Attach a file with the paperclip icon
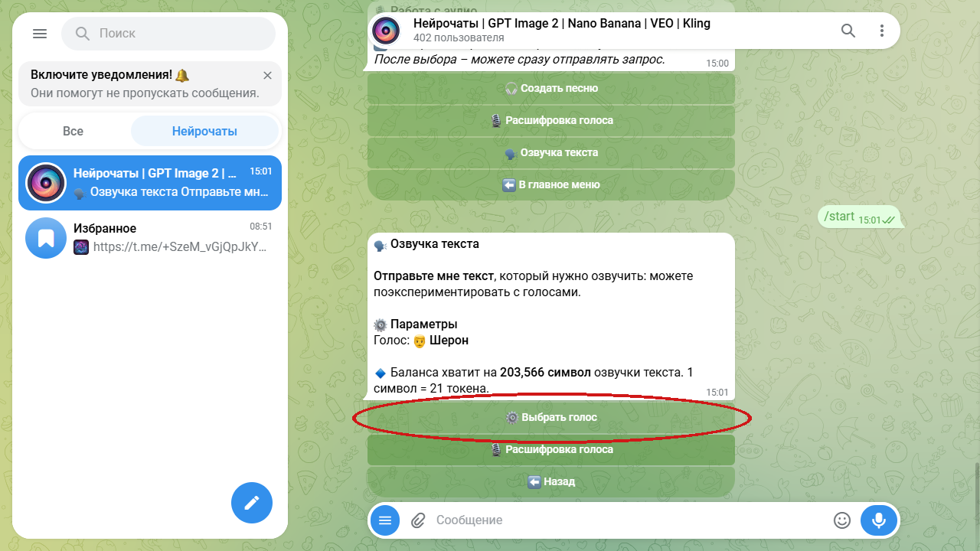Screen dimensions: 980x551 coord(418,520)
